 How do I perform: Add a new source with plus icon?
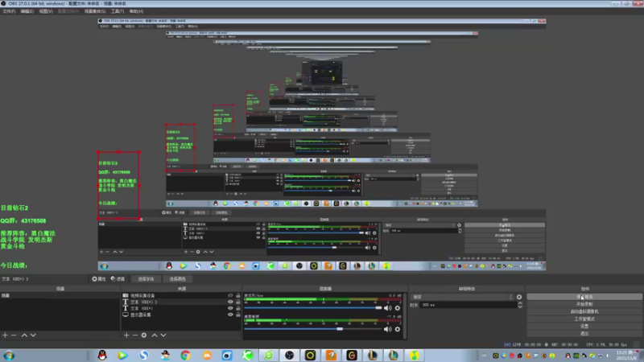point(126,335)
